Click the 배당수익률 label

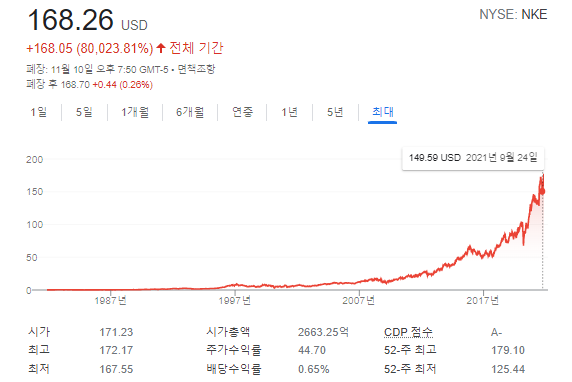[234, 369]
